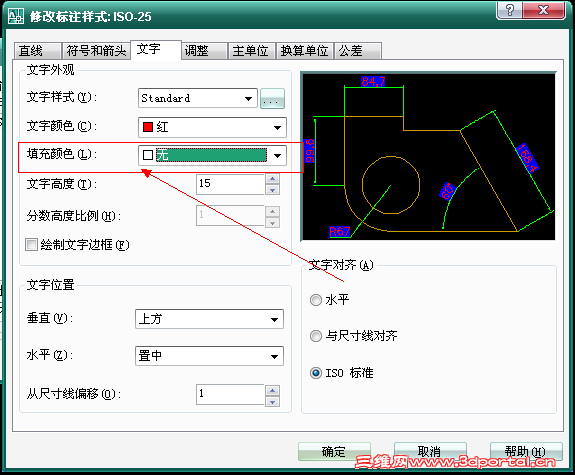Viewport: 575px width, 475px height.
Task: Switch to the 换算单位 tab
Action: click(304, 51)
